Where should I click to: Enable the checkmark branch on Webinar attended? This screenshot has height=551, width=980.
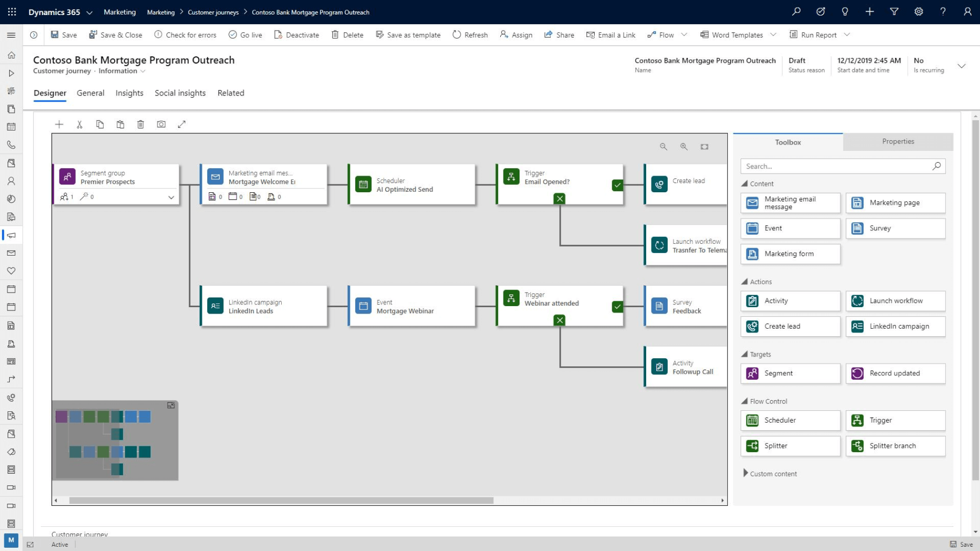(617, 306)
